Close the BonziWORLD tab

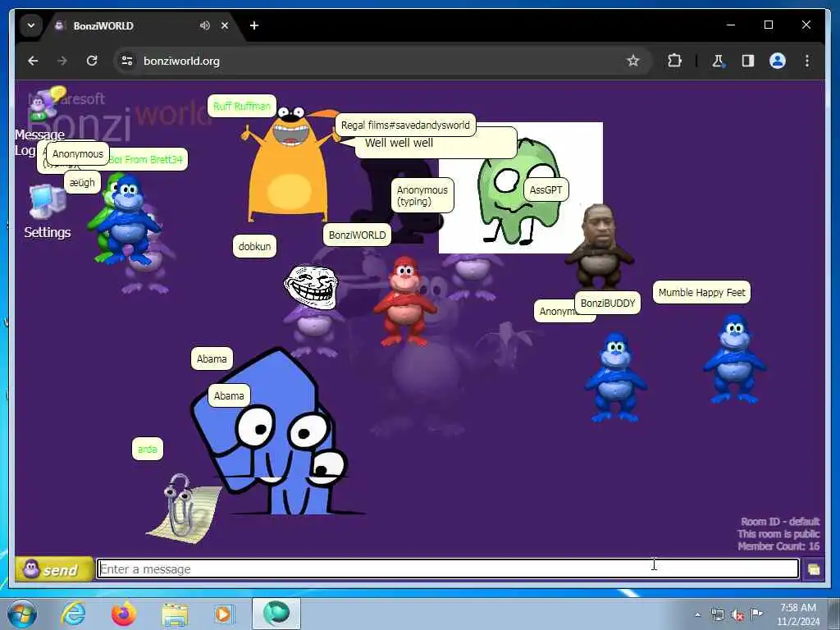[225, 25]
